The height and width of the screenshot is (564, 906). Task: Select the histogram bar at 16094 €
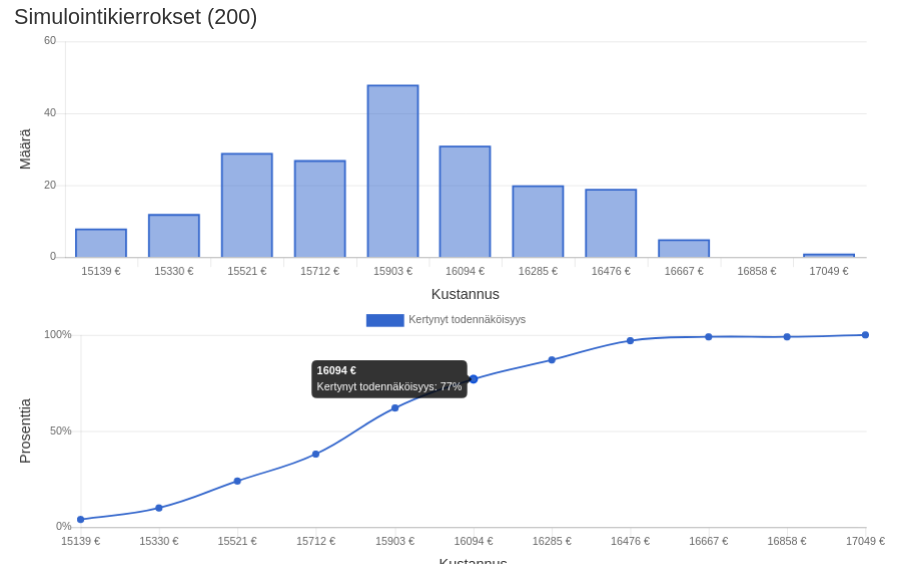tap(465, 202)
